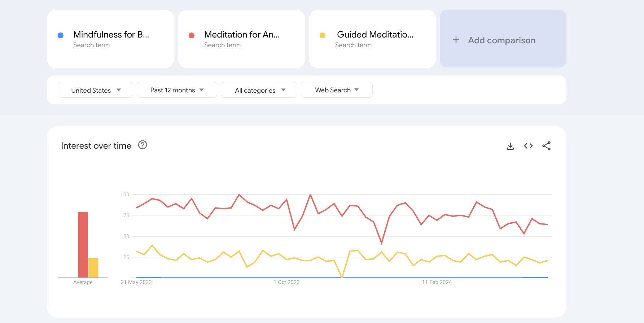Open the All categories dropdown
The image size is (644, 323).
tap(259, 90)
